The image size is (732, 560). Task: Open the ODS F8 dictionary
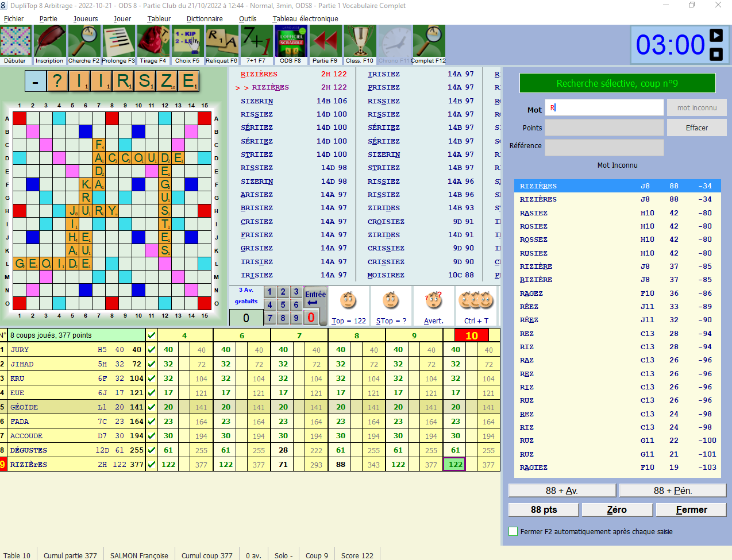point(291,44)
